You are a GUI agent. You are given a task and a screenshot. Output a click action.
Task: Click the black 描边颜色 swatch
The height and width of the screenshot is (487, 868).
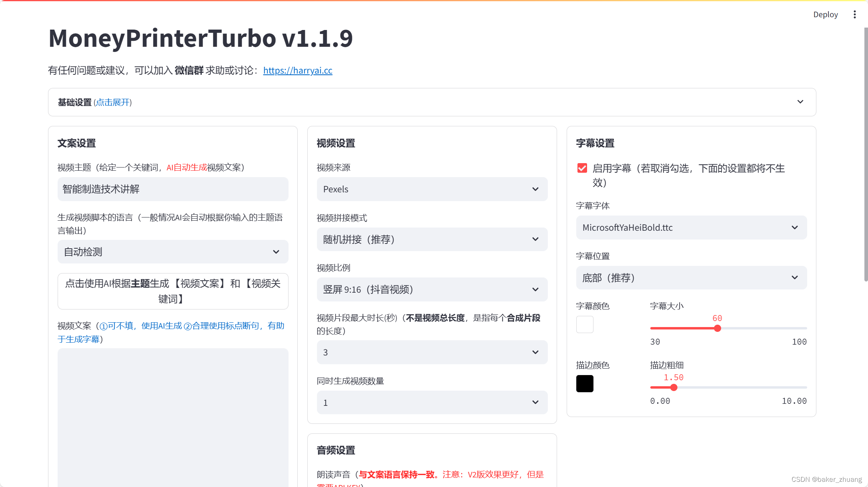(x=585, y=383)
